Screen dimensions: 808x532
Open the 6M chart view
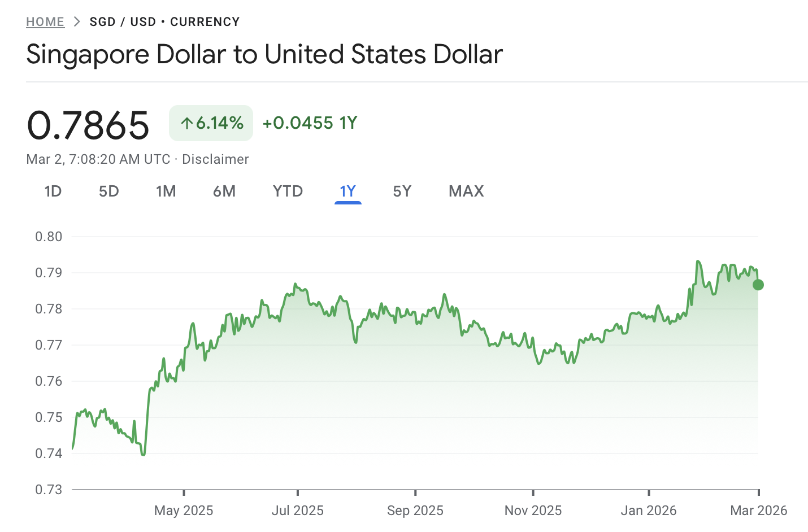[224, 191]
